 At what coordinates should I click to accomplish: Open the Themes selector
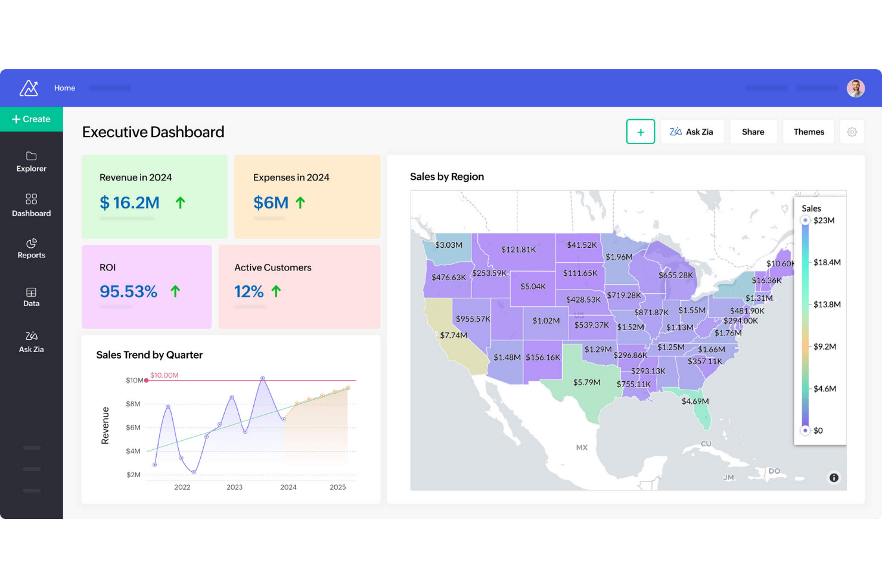pos(808,132)
